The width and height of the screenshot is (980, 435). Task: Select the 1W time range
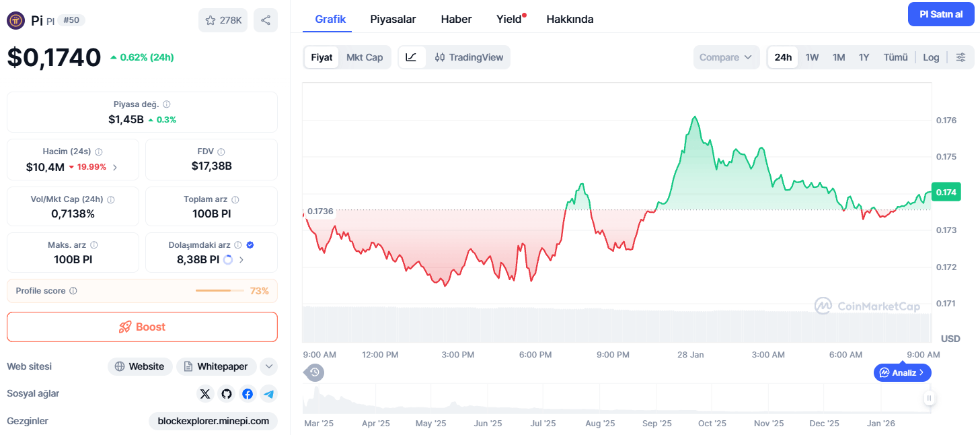coord(812,57)
